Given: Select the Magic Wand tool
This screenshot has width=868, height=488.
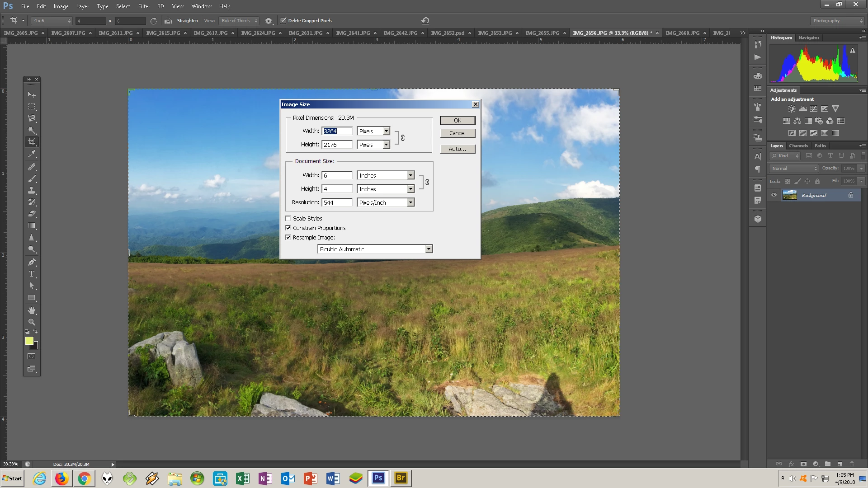Looking at the screenshot, I should pos(32,130).
